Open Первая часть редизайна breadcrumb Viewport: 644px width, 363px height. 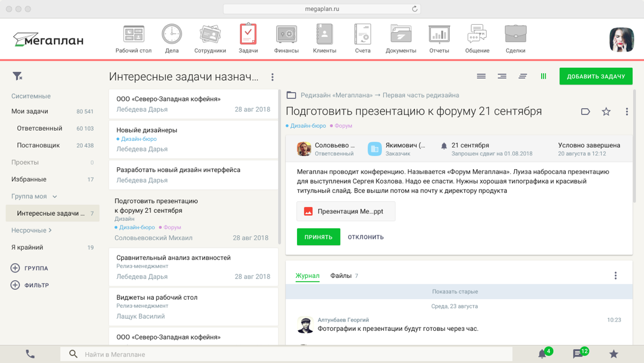[421, 95]
